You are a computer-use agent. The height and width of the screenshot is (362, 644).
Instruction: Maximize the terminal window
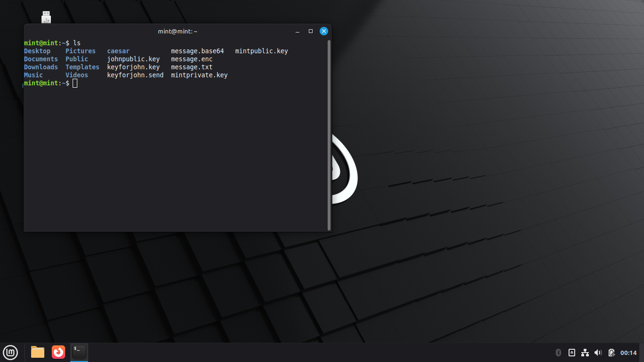[x=311, y=31]
